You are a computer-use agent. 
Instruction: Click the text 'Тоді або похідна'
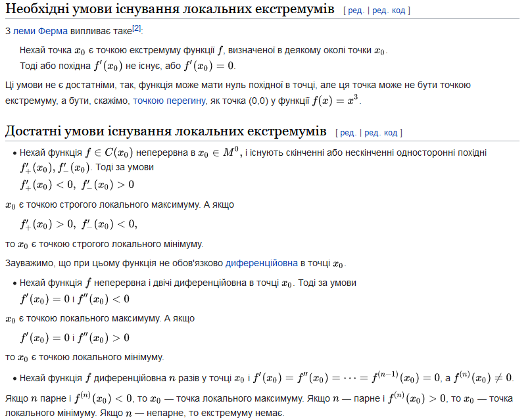pos(55,66)
